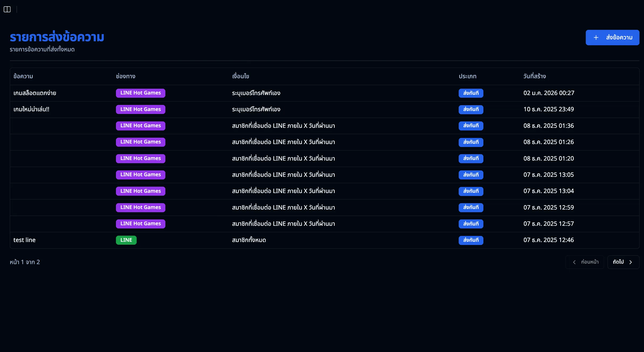Click the green LINE channel badge
This screenshot has width=644, height=352.
(126, 240)
